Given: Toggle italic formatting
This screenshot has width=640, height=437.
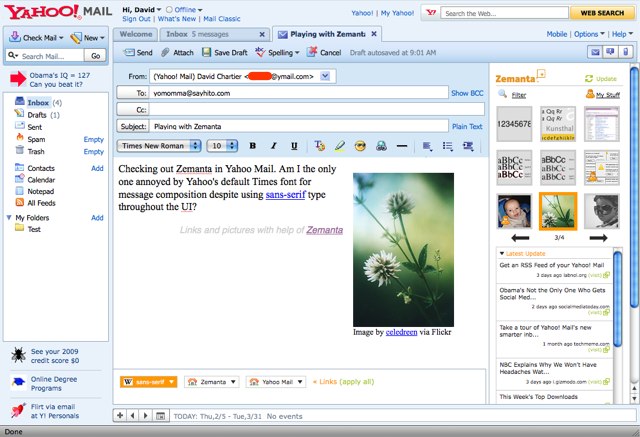Looking at the screenshot, I should [x=273, y=146].
